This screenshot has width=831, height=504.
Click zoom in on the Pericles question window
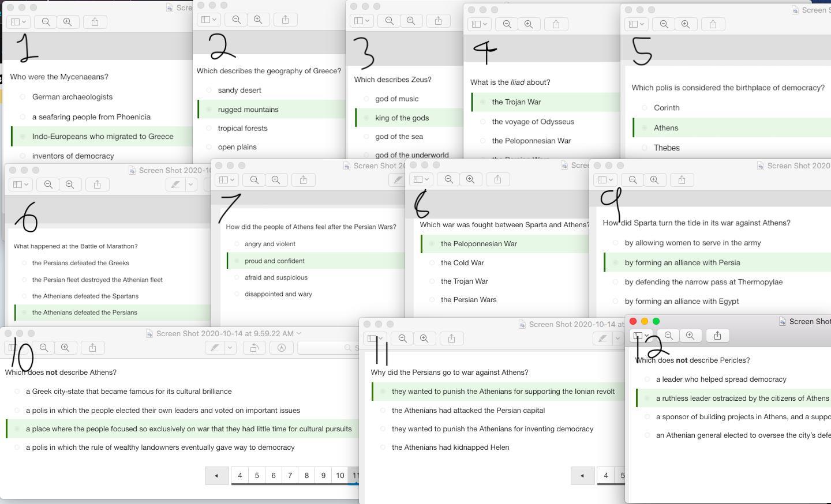(x=690, y=336)
